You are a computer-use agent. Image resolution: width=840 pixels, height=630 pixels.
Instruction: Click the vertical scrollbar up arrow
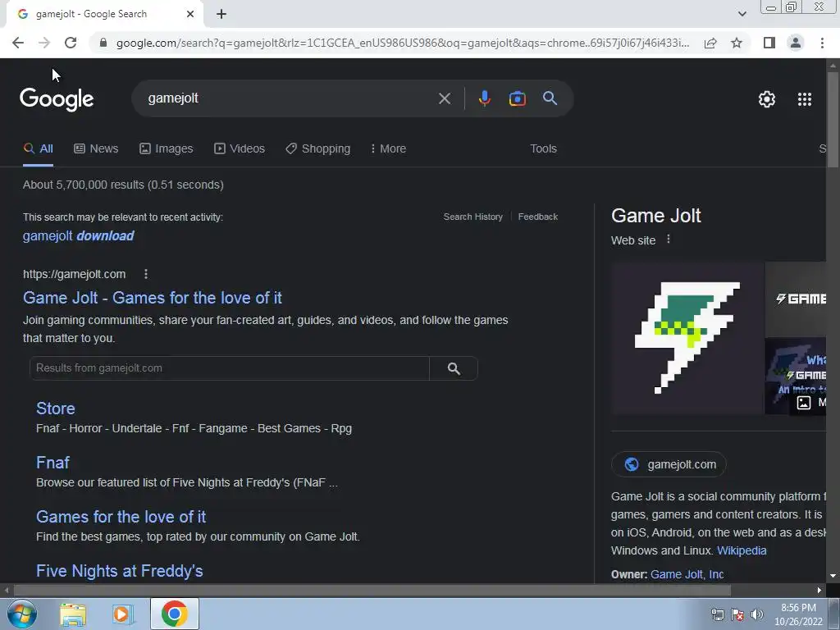click(833, 66)
